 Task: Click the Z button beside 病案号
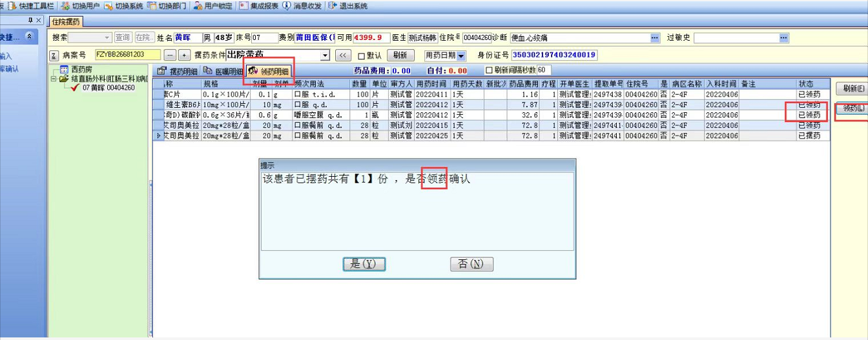coord(54,55)
